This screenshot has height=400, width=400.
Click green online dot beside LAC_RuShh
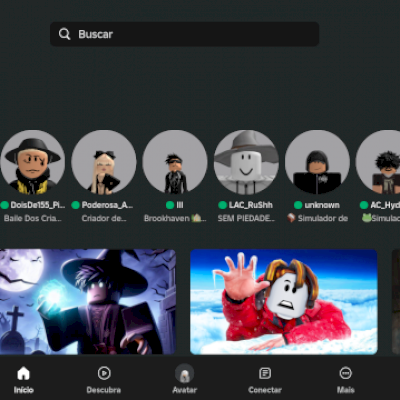pyautogui.click(x=222, y=205)
